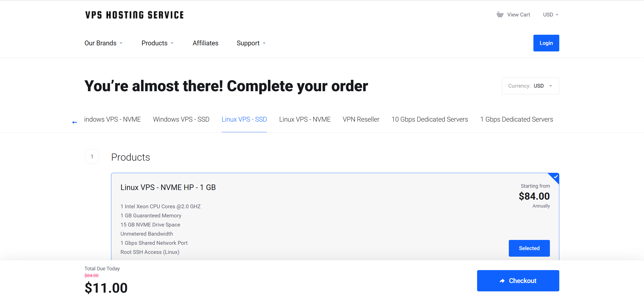The height and width of the screenshot is (301, 644).
Task: Switch to the Linux VPS - NVME tab
Action: (305, 119)
